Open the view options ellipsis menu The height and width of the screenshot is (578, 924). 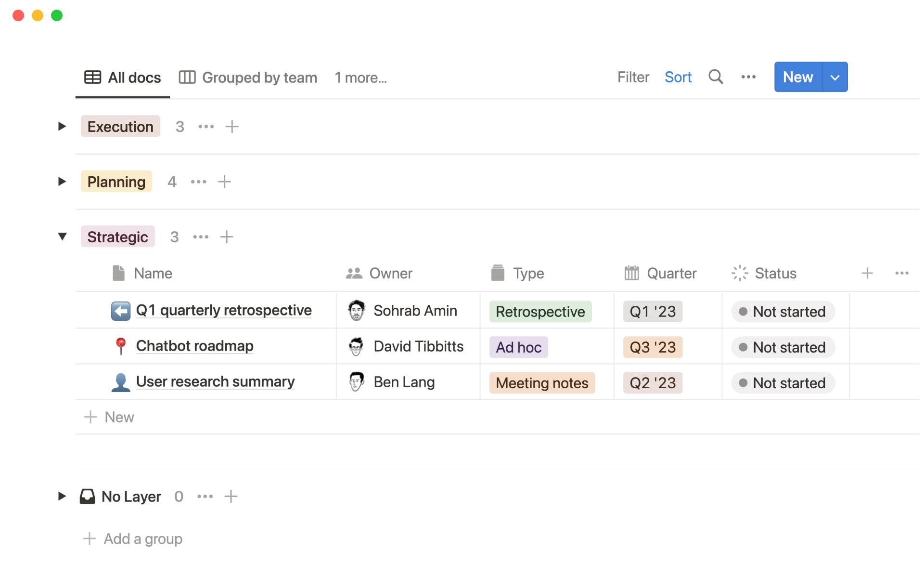tap(748, 77)
